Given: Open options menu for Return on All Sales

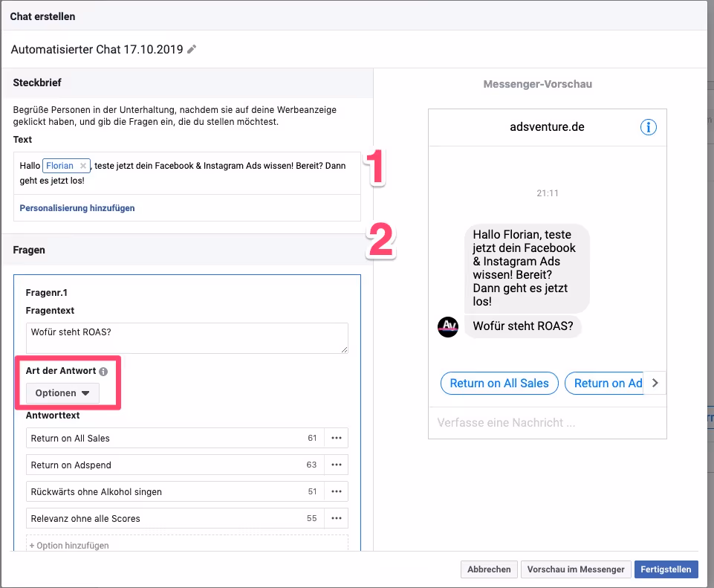Looking at the screenshot, I should [x=337, y=438].
